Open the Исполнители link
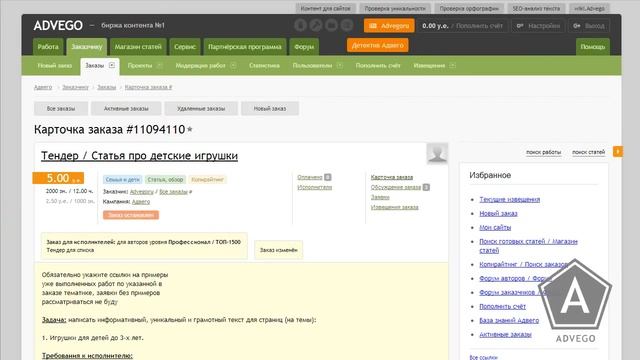This screenshot has width=640, height=360. (x=314, y=187)
